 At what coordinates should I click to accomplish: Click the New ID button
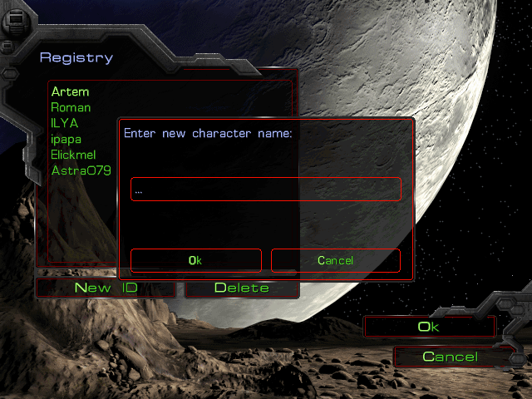(106, 288)
